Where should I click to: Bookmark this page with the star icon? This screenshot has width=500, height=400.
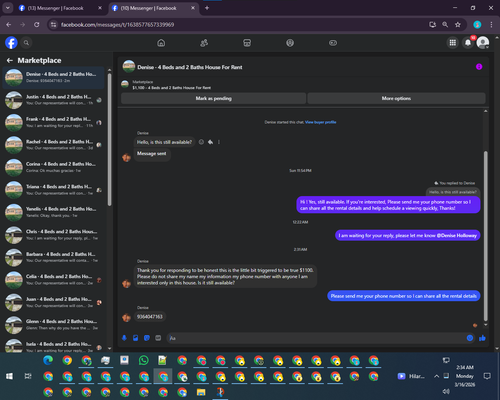[458, 25]
